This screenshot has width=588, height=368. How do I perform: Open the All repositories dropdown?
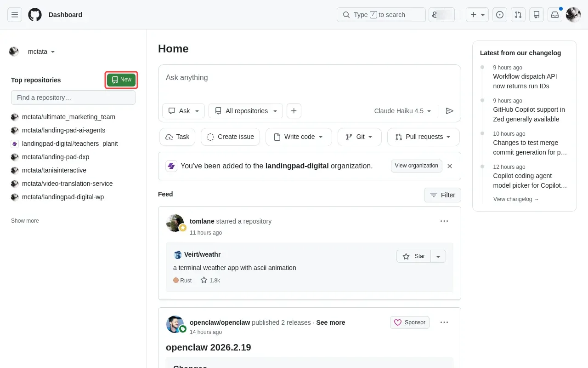click(x=246, y=111)
